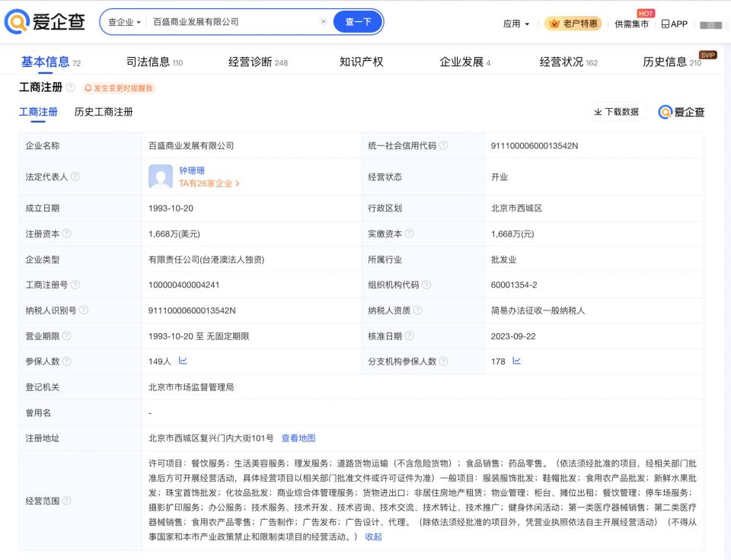Image resolution: width=731 pixels, height=560 pixels.
Task: Enable 发生变更时提醒我 bell reminder
Action: pos(119,88)
